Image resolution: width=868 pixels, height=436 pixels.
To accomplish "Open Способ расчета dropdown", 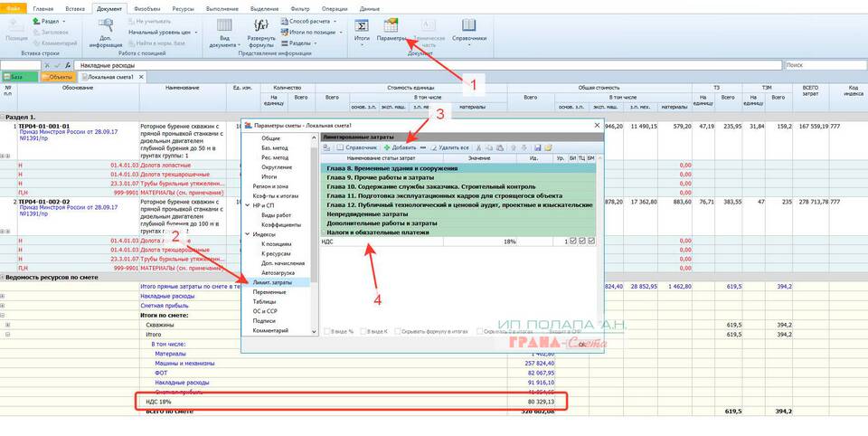I will pyautogui.click(x=305, y=20).
